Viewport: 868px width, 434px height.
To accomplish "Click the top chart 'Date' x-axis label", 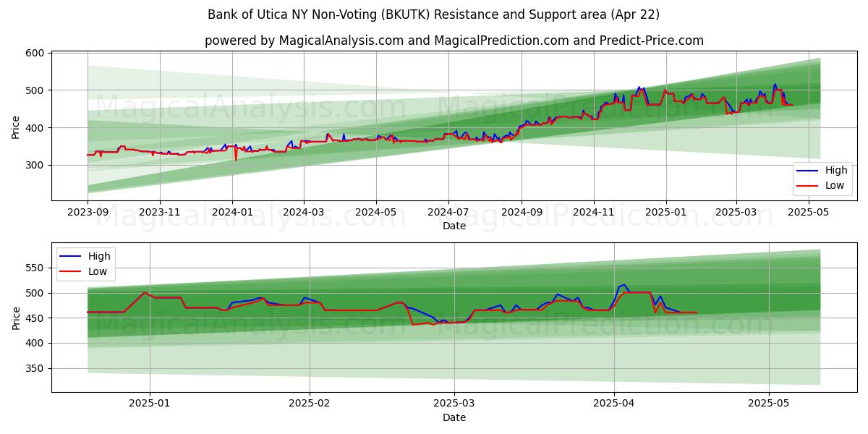I will [x=454, y=226].
